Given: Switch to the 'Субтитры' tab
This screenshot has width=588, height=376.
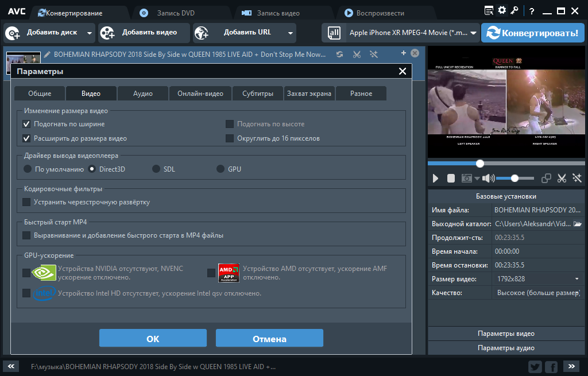Looking at the screenshot, I should (258, 94).
